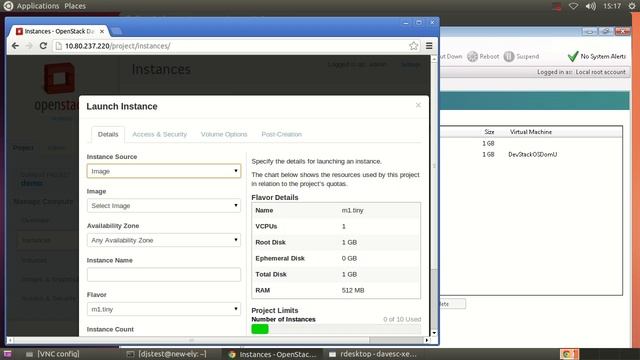Viewport: 640px width, 360px height.
Task: Open the Places menu
Action: 75,6
